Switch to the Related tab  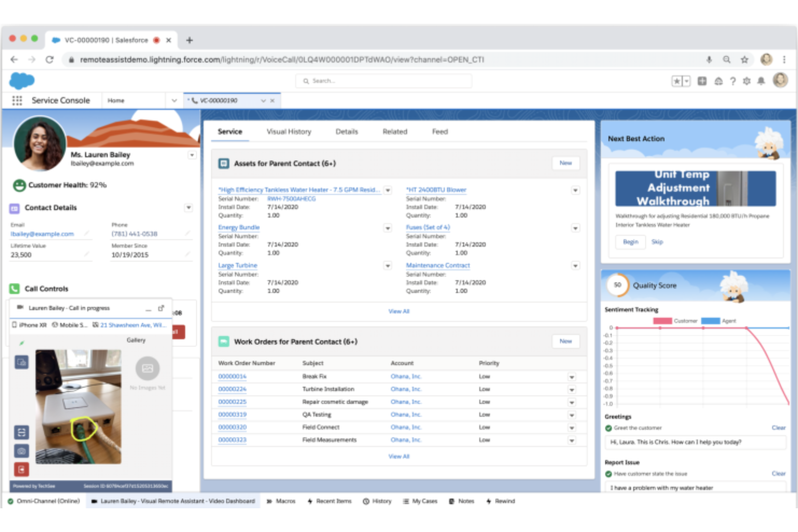[x=394, y=132]
